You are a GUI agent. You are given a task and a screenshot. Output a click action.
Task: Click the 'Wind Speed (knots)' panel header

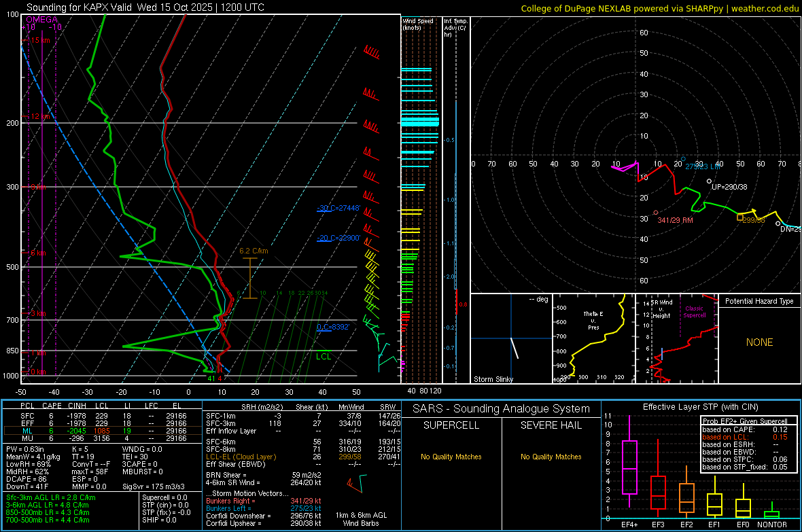pyautogui.click(x=418, y=24)
